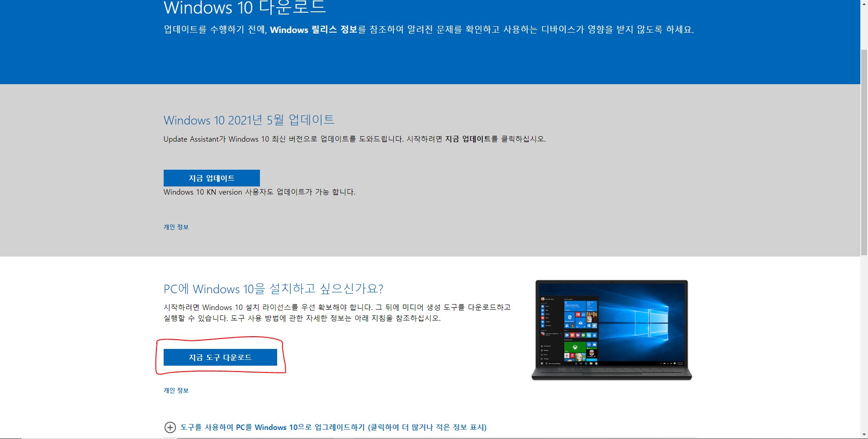Open 개인 정보 link under 지금 도구 다운로드

[x=176, y=391]
